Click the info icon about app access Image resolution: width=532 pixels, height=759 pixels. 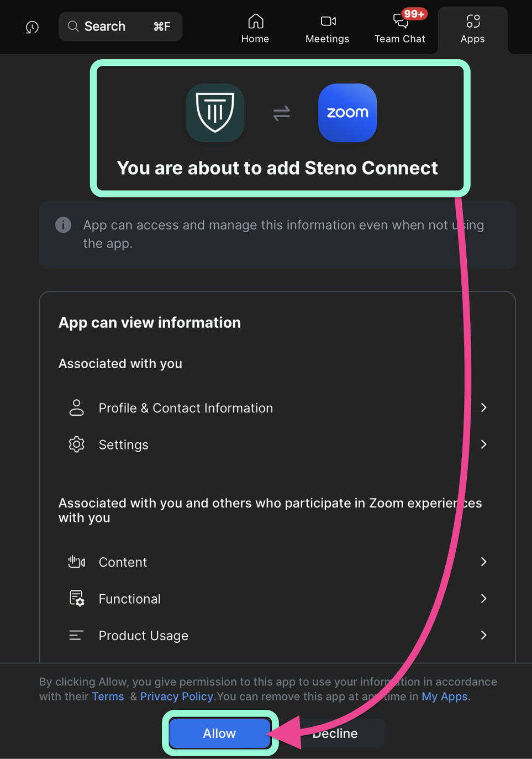(62, 225)
